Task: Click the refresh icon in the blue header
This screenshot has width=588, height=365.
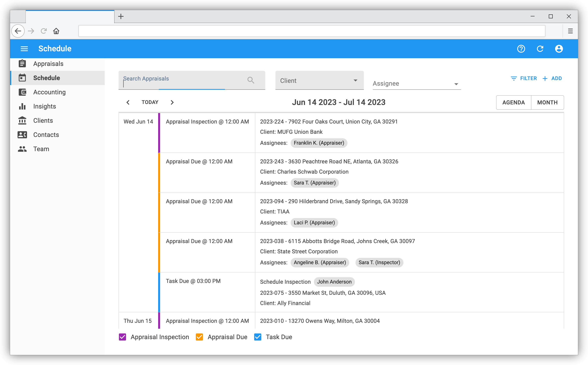Action: coord(540,49)
